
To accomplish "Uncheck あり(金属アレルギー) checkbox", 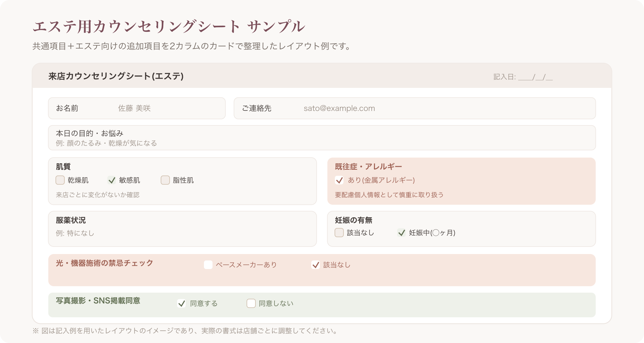I will pyautogui.click(x=339, y=180).
